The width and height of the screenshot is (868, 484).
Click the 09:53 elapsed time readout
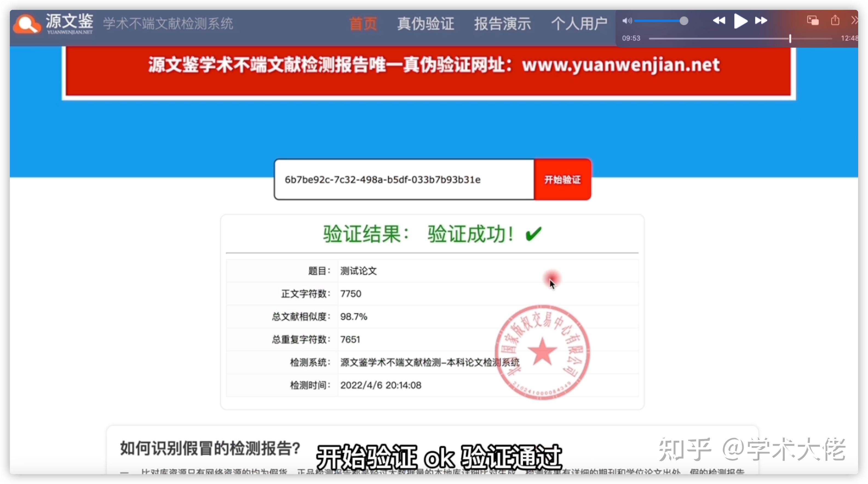(631, 38)
